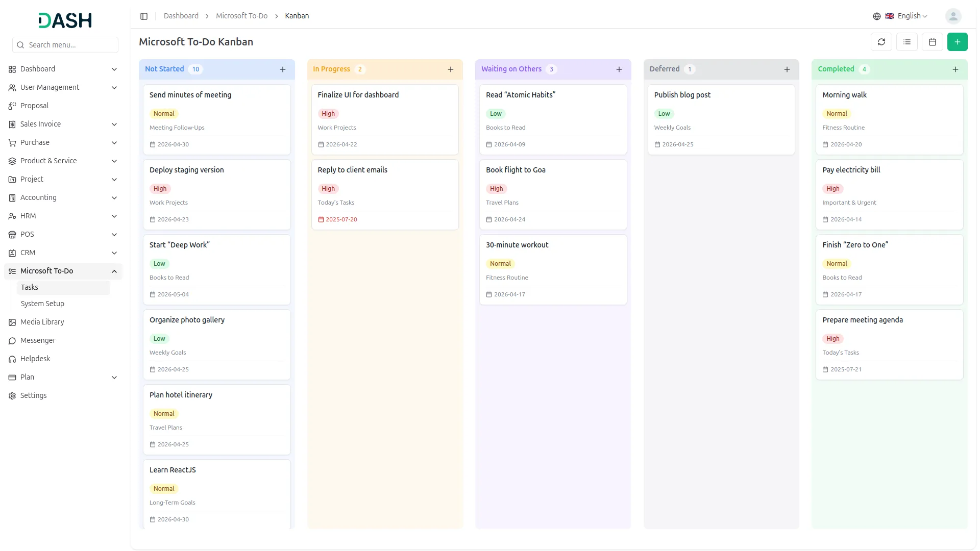
Task: Click the Completed column header label
Action: tap(836, 69)
